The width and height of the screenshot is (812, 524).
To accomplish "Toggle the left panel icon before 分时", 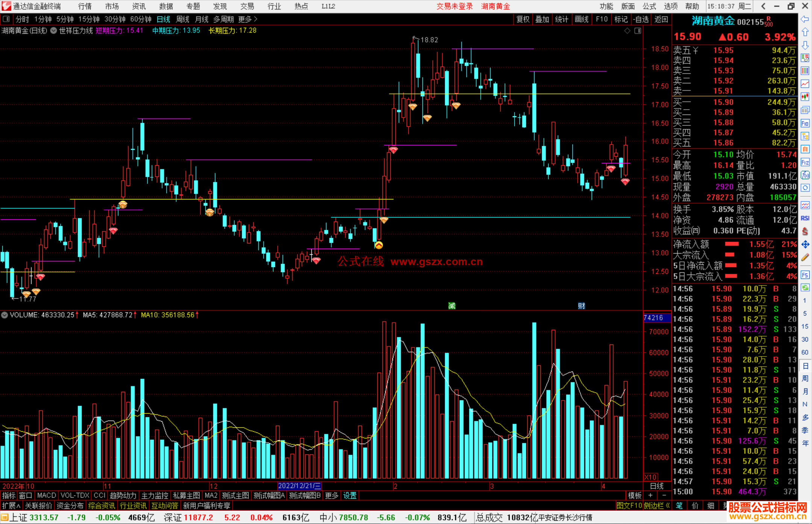I will point(6,19).
